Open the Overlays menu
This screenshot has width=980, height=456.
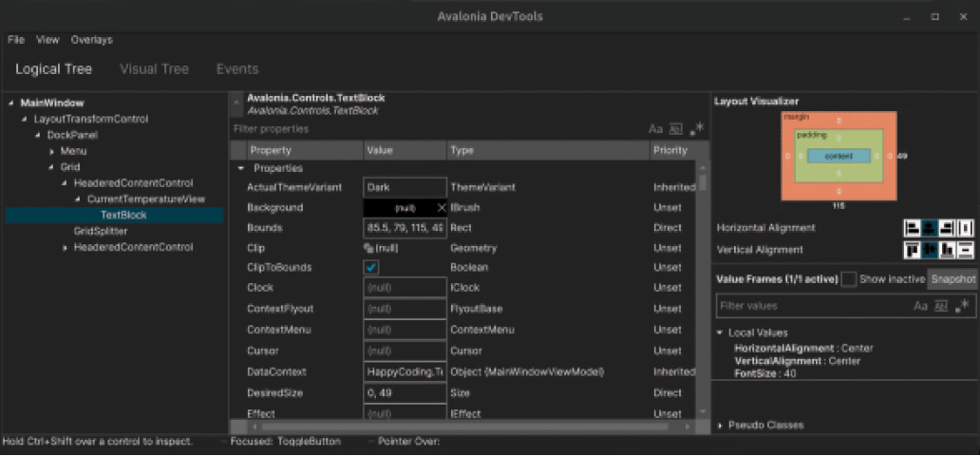pyautogui.click(x=92, y=40)
